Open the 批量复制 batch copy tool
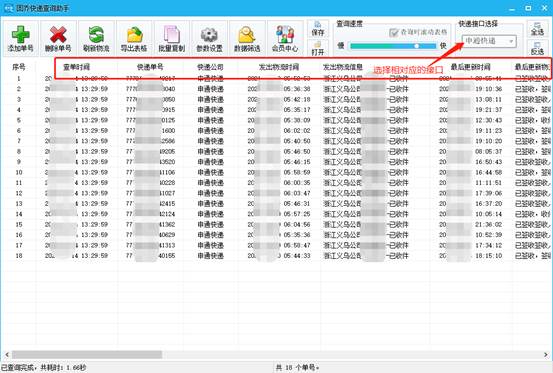The height and width of the screenshot is (373, 553). point(172,38)
